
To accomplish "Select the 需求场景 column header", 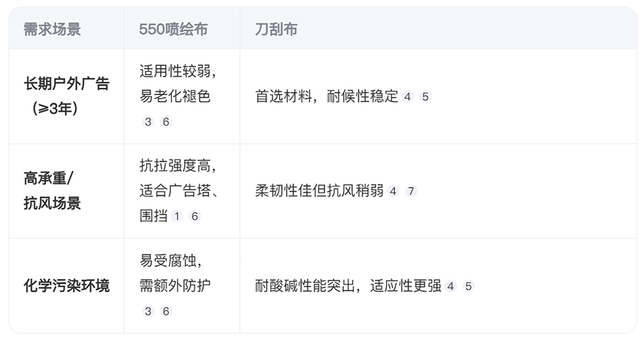I will (52, 30).
